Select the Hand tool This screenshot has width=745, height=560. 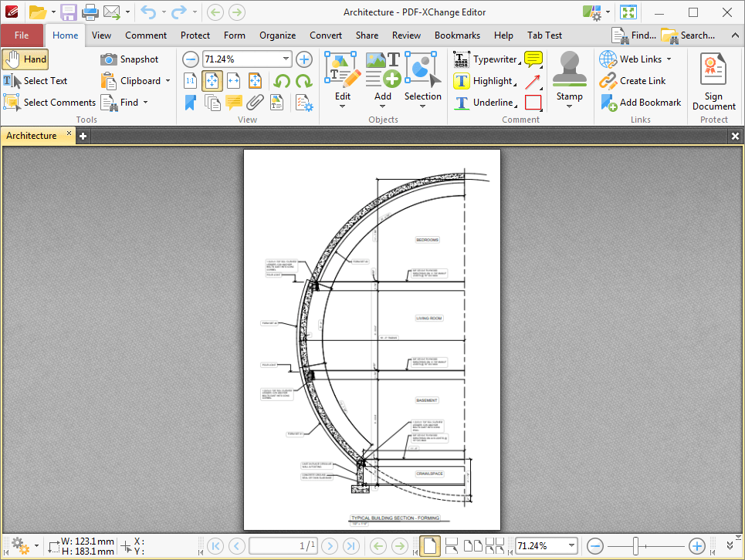pyautogui.click(x=25, y=59)
